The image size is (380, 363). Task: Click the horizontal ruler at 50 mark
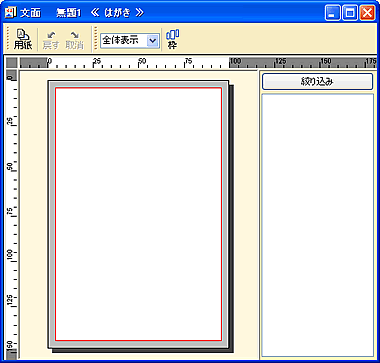click(x=142, y=62)
